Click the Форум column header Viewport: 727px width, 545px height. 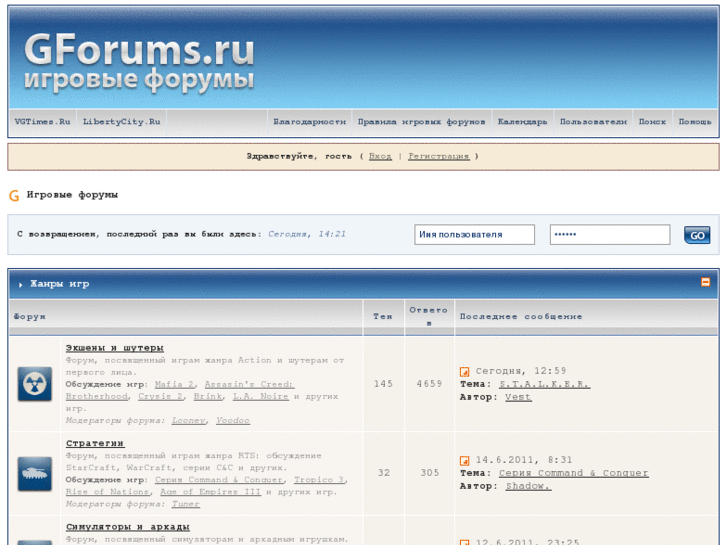coord(30,317)
